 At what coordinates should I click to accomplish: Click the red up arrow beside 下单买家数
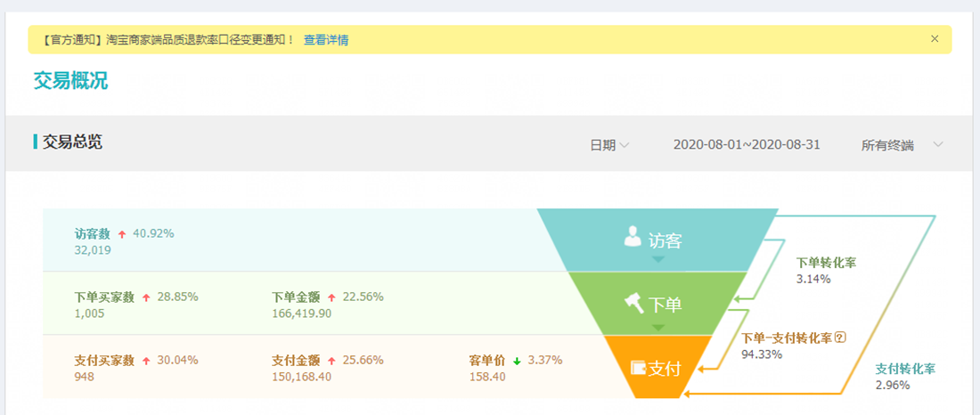(x=146, y=297)
